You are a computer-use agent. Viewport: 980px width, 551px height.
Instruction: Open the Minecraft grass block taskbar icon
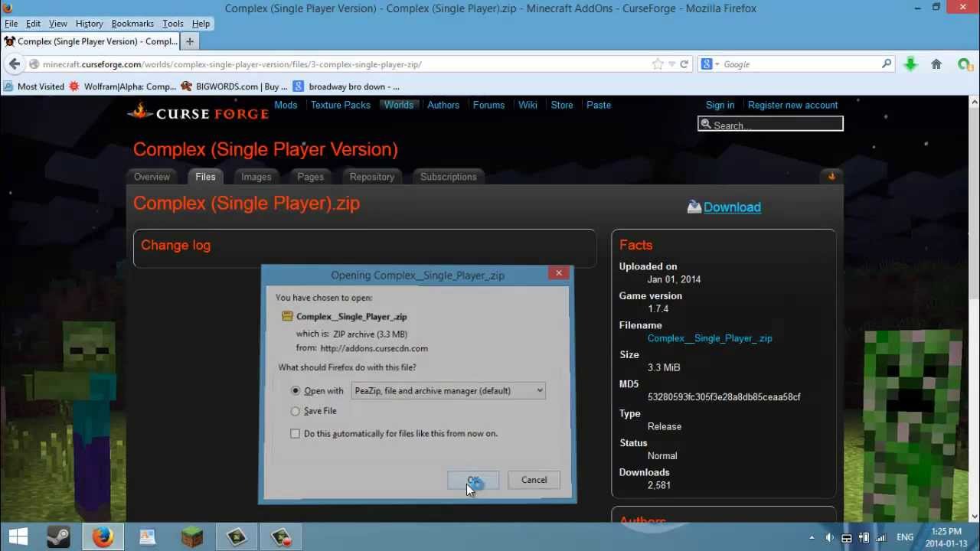[191, 537]
